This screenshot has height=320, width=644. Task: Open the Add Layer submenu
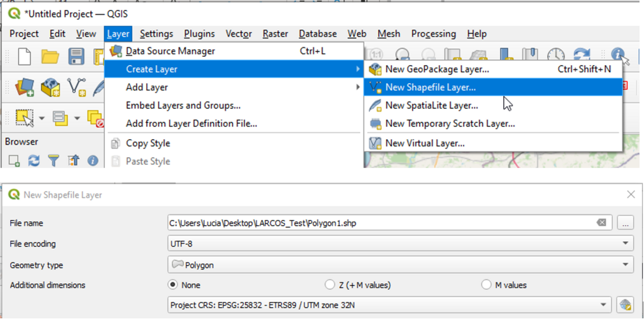point(234,87)
